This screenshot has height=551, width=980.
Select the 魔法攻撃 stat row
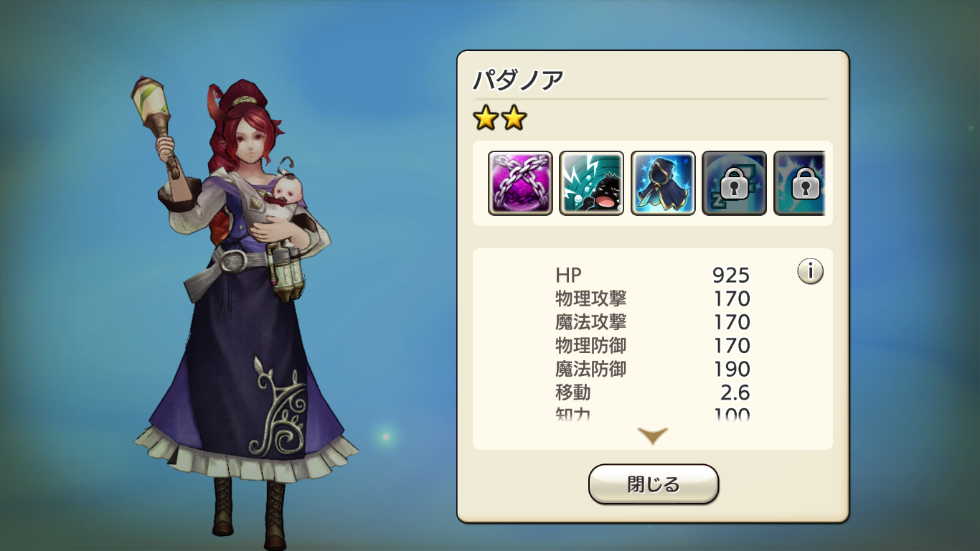[x=652, y=322]
